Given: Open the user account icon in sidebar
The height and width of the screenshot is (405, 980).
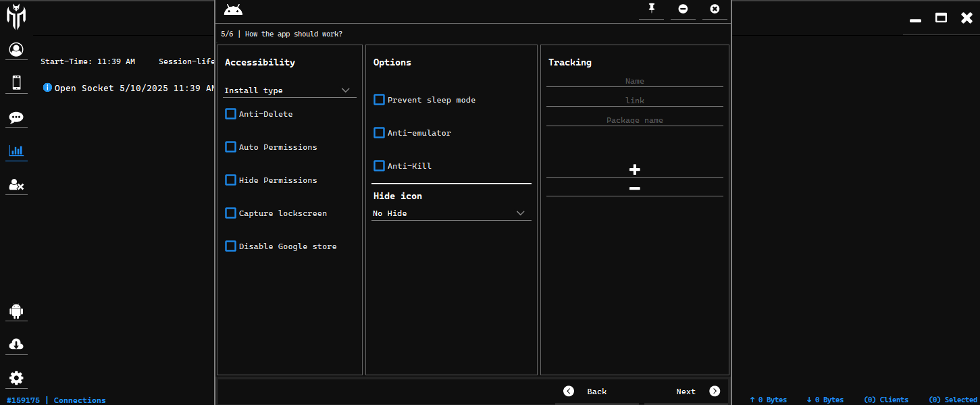Looking at the screenshot, I should point(16,49).
